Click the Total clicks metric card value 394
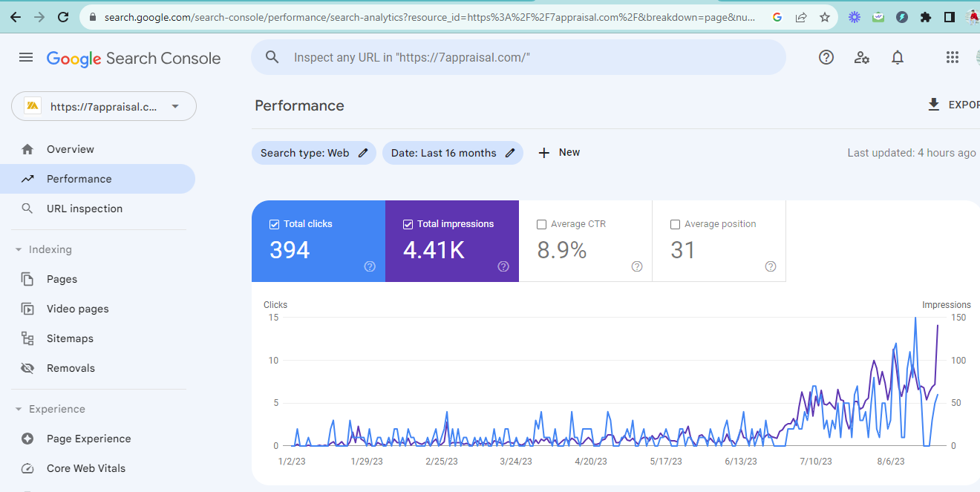 tap(290, 250)
